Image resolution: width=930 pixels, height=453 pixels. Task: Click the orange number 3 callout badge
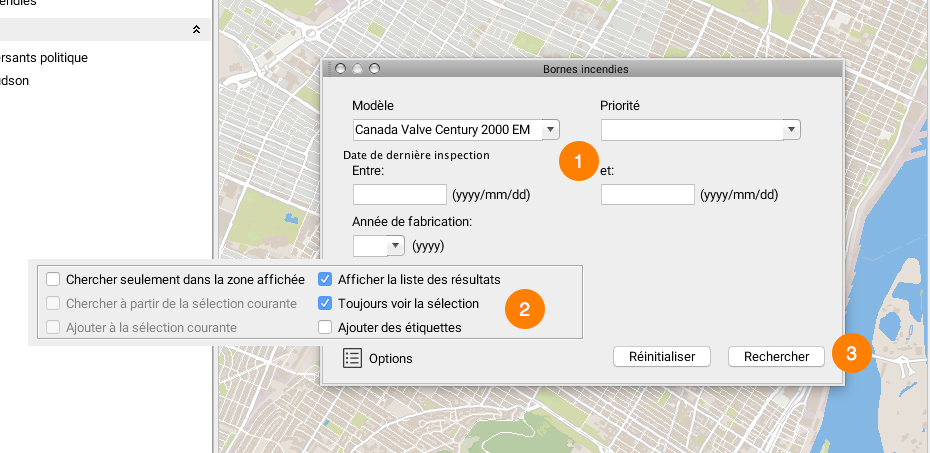tap(851, 353)
